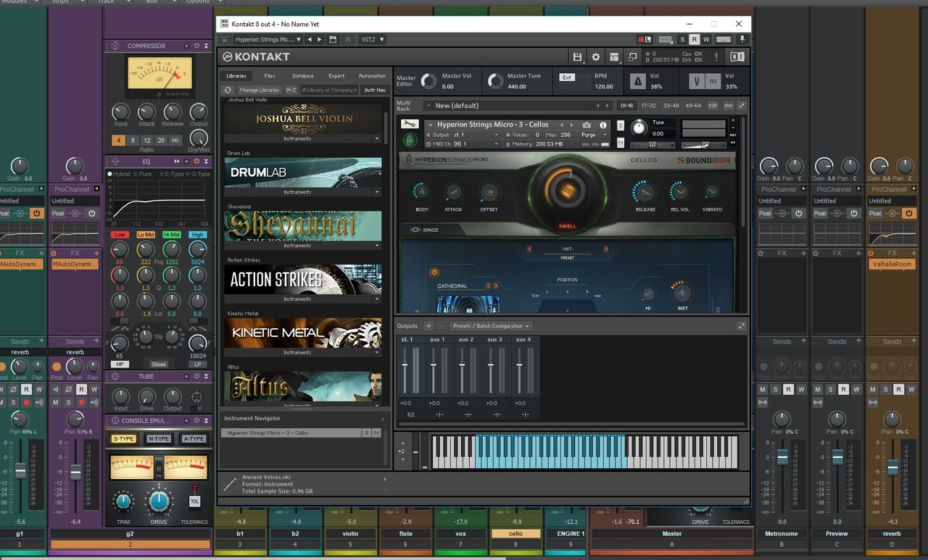Toggle Kontakt minimized view icon
928x560 pixels.
633,57
